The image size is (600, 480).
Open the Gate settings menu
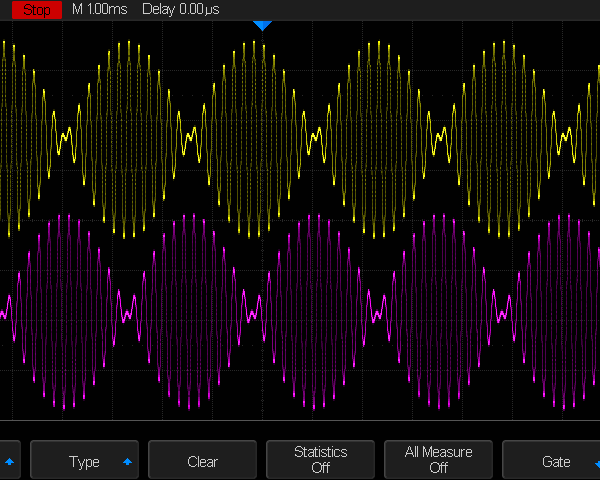pos(555,462)
